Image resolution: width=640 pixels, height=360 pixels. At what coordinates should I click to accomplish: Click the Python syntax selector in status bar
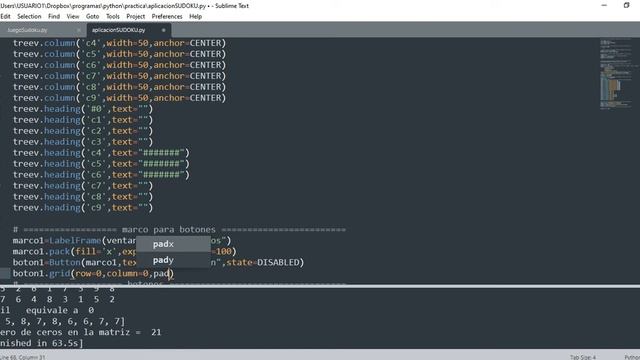coord(632,357)
